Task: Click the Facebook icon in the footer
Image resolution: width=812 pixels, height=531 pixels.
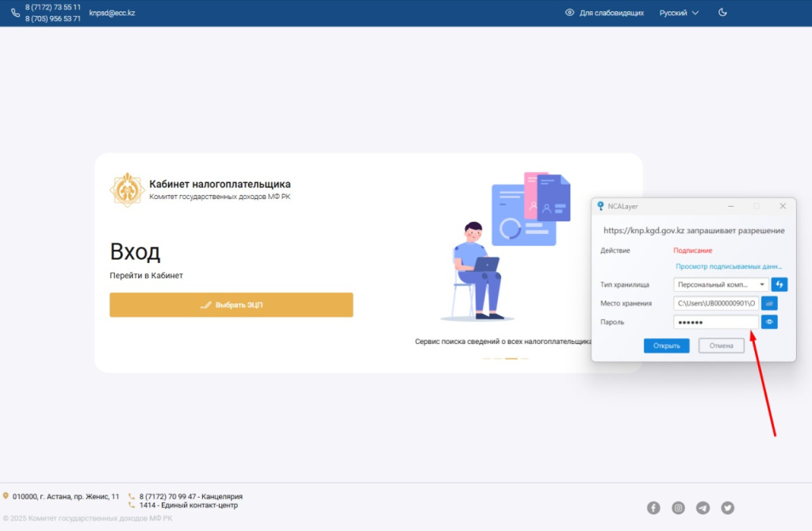Action: point(653,507)
